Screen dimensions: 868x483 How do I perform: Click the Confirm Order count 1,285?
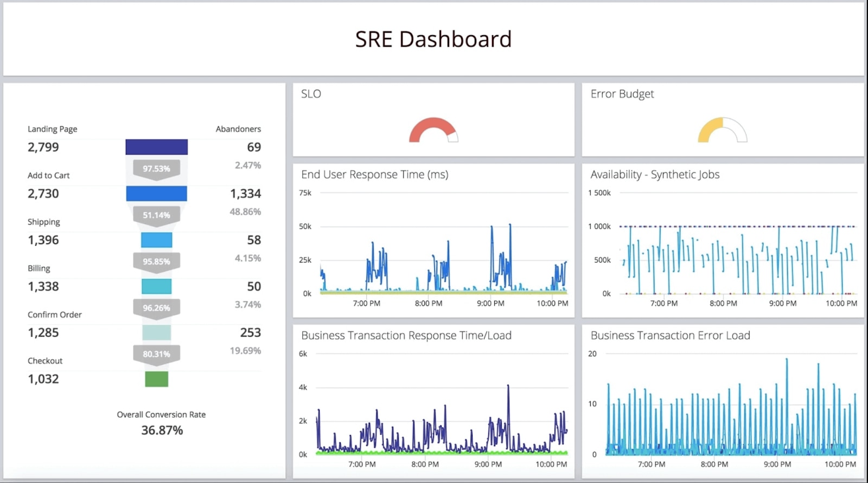tap(43, 333)
